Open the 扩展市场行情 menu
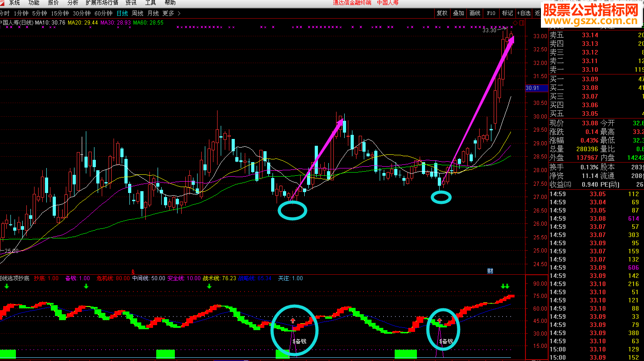Image resolution: width=644 pixels, height=361 pixels. 102,3
